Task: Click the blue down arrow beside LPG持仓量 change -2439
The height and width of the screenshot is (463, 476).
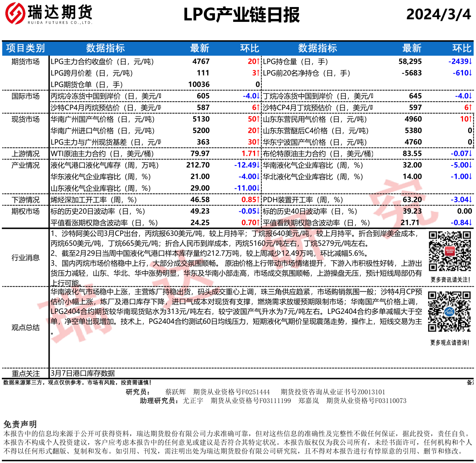Action: tap(470, 62)
